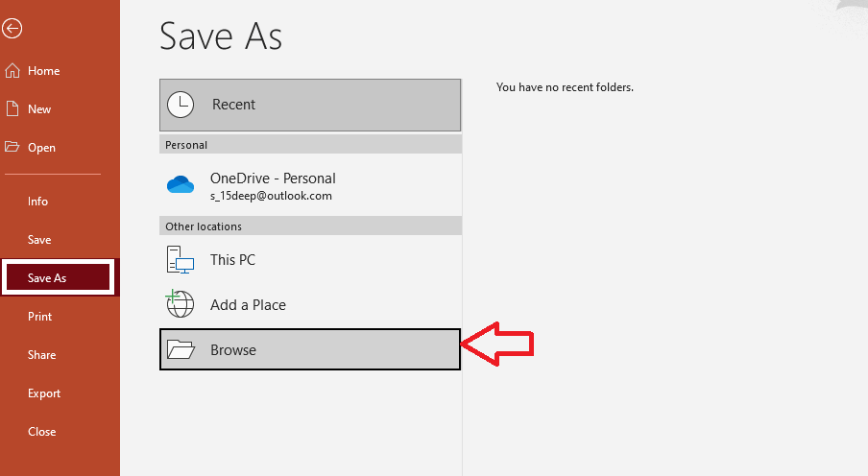Screen dimensions: 868x476
Task: Select the Recent label text
Action: (x=233, y=105)
